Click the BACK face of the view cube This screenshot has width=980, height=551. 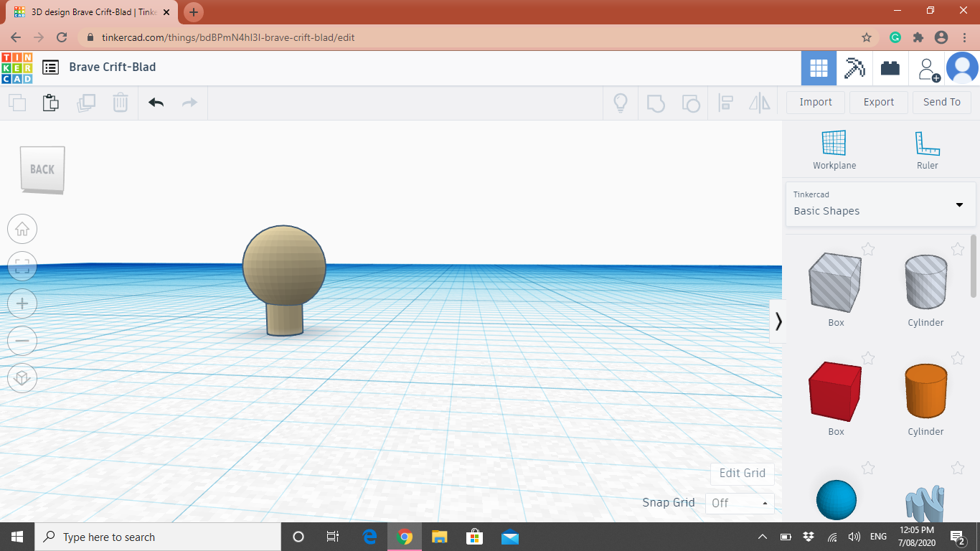coord(42,169)
